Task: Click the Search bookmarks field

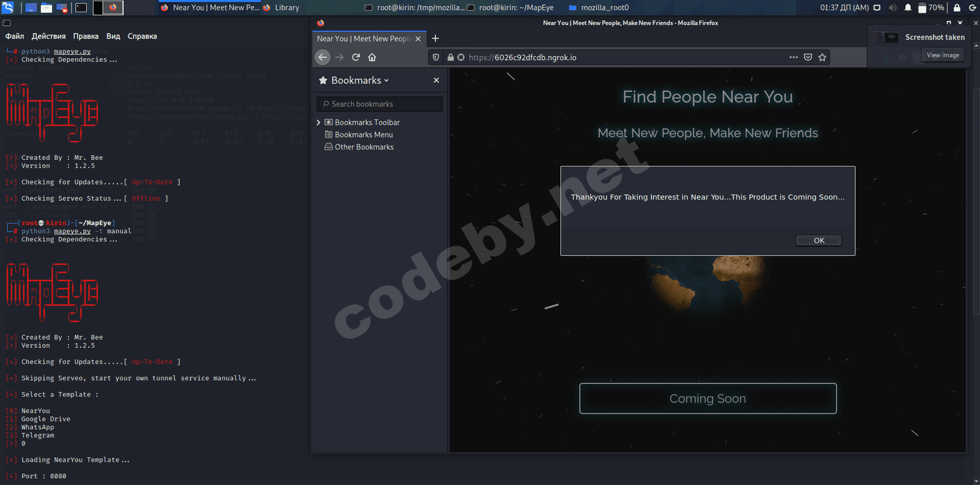Action: [380, 104]
